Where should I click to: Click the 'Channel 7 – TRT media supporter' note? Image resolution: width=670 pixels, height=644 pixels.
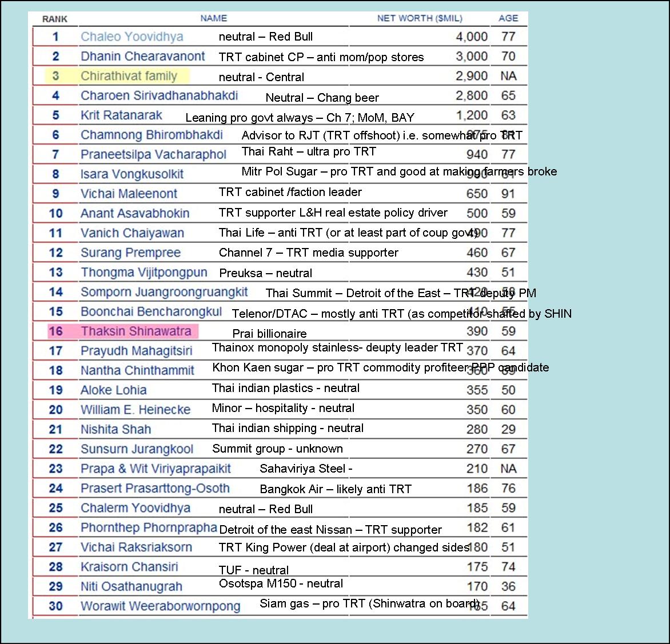pyautogui.click(x=309, y=253)
